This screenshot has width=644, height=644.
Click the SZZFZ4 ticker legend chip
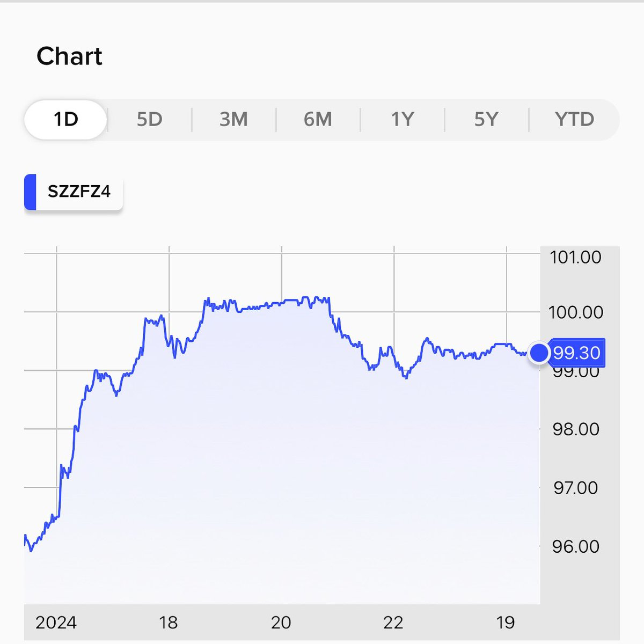pos(79,192)
